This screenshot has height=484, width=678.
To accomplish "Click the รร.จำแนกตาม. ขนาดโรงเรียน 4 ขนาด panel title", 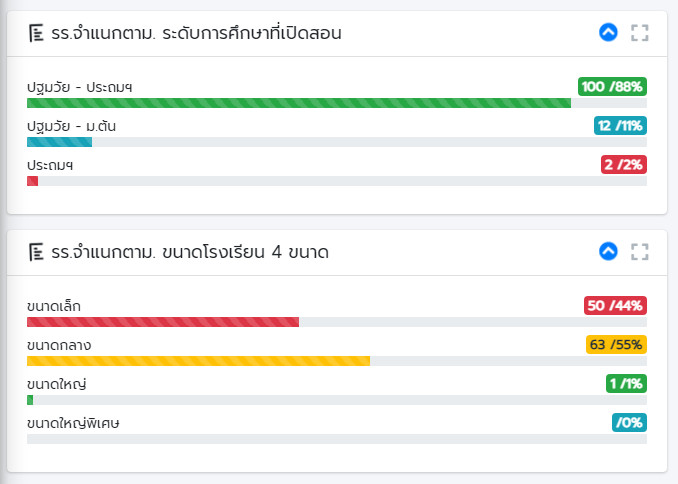I will pos(190,252).
